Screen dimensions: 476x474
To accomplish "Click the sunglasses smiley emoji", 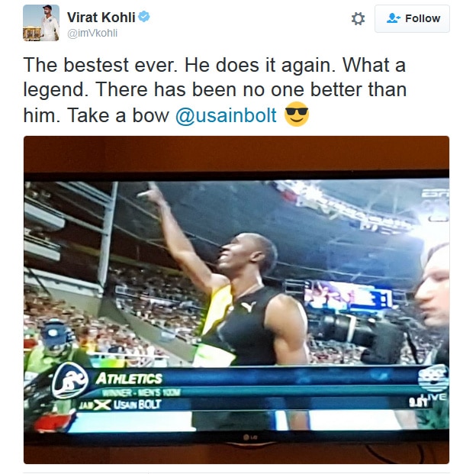I will pyautogui.click(x=297, y=114).
